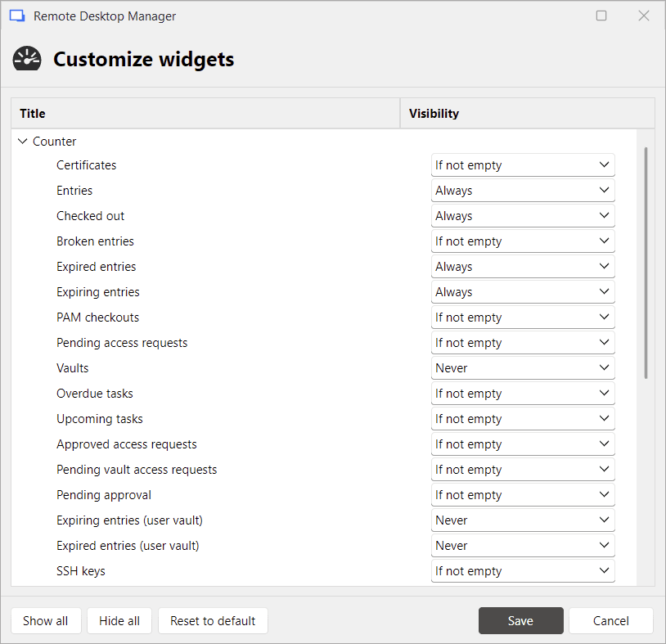Click the Title column header
The height and width of the screenshot is (644, 666).
pos(32,113)
